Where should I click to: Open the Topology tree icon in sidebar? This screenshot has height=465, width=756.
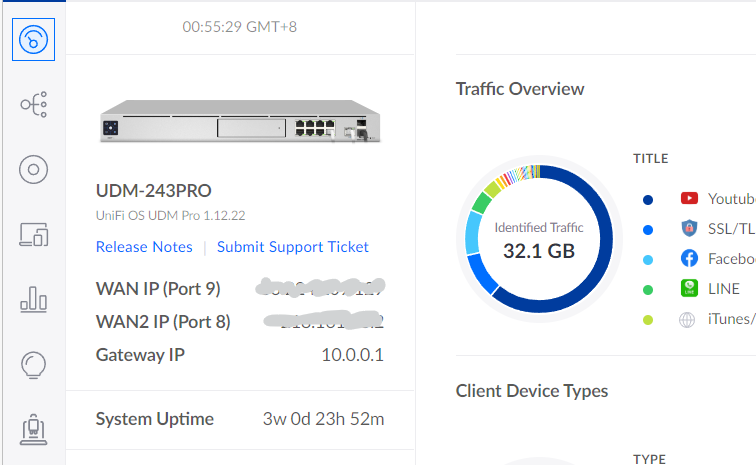[x=33, y=104]
